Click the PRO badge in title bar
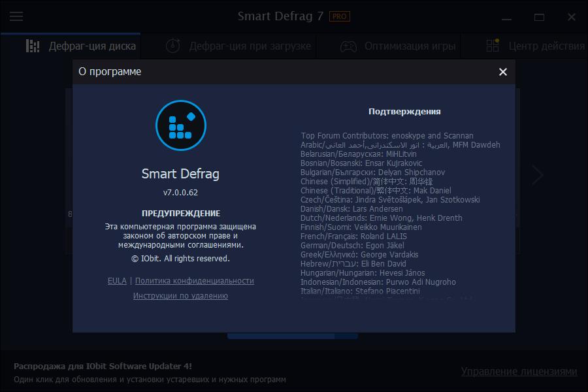588x392 pixels. point(339,16)
